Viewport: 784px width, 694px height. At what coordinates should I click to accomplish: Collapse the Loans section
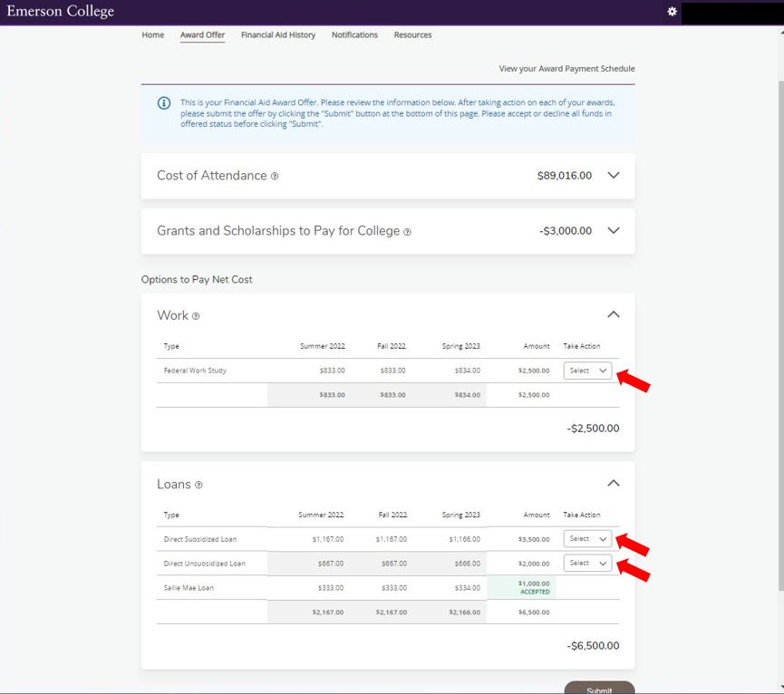[x=614, y=483]
